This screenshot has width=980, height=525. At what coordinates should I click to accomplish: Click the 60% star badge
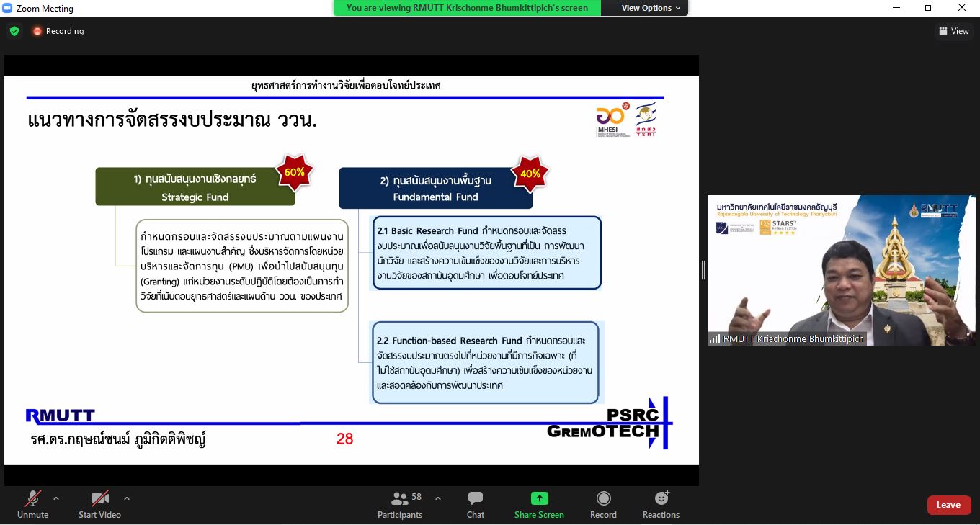click(x=294, y=173)
